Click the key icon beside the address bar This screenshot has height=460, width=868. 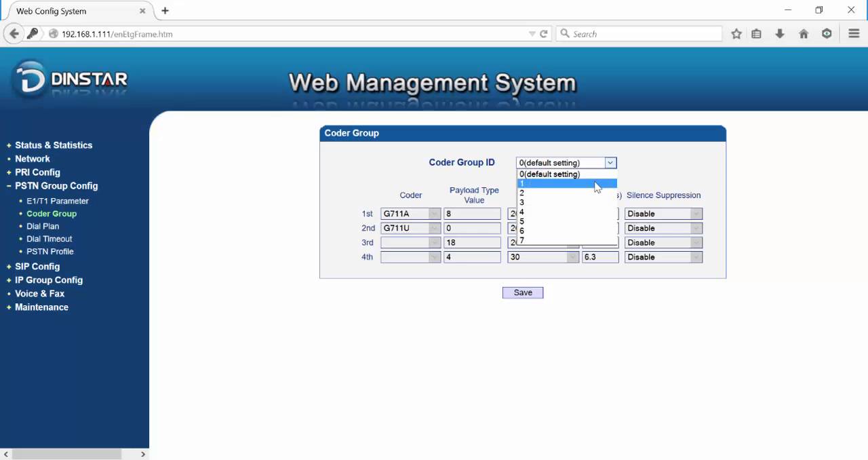[x=33, y=34]
